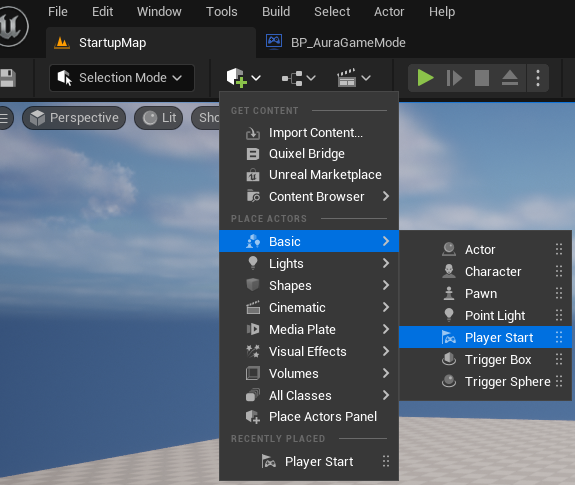Choose Trigger Sphere in the Basic submenu
Screen dimensions: 575x485
click(485, 382)
